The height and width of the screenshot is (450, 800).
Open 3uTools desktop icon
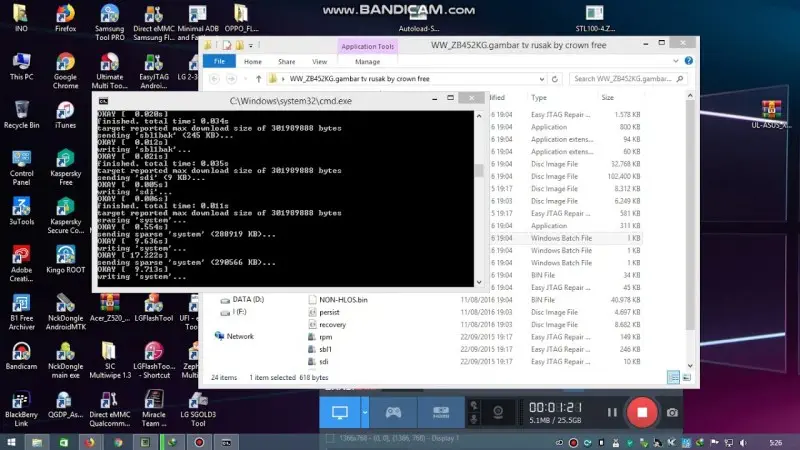21,211
